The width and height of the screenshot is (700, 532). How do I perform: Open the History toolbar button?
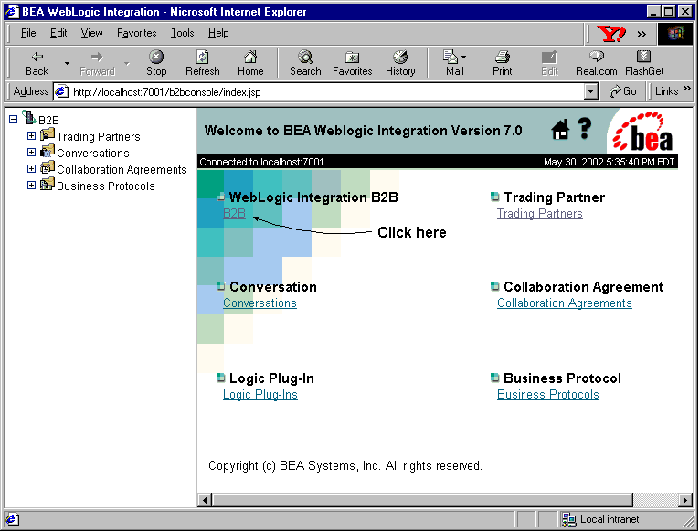point(401,63)
